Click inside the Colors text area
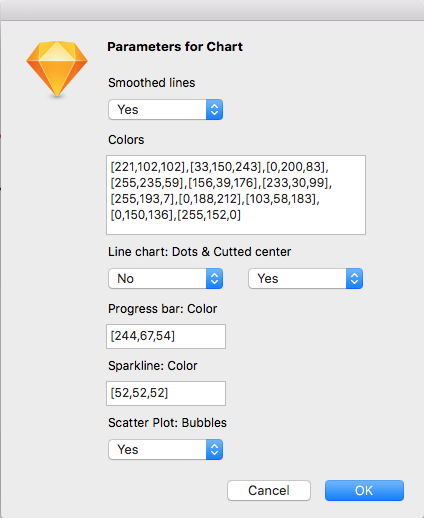424x518 pixels. (x=236, y=195)
